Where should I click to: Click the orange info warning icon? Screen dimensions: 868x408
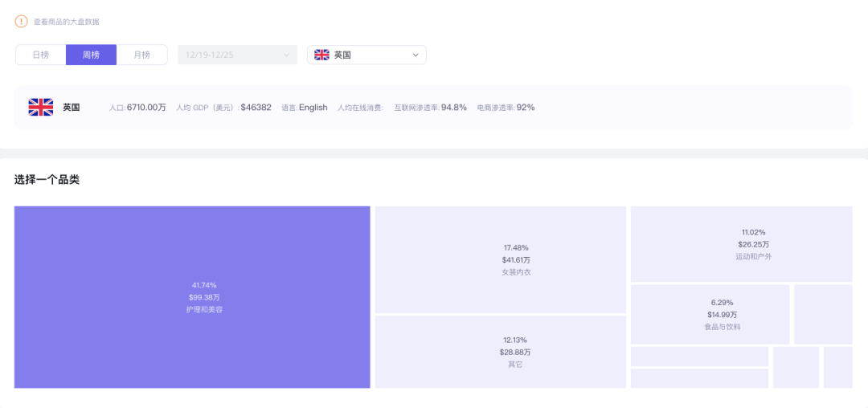[x=21, y=22]
